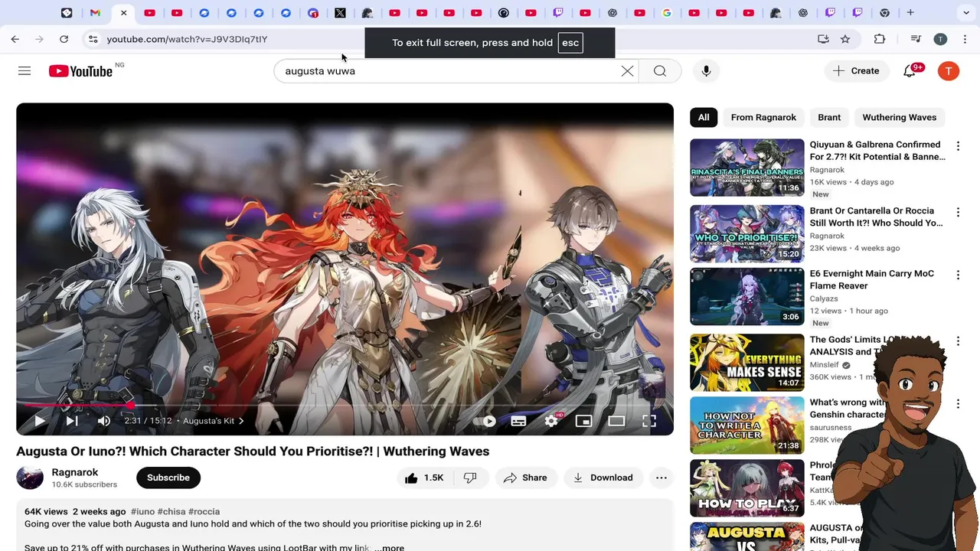Viewport: 980px width, 551px height.
Task: Open tab search dropdown arrow
Action: click(x=966, y=13)
